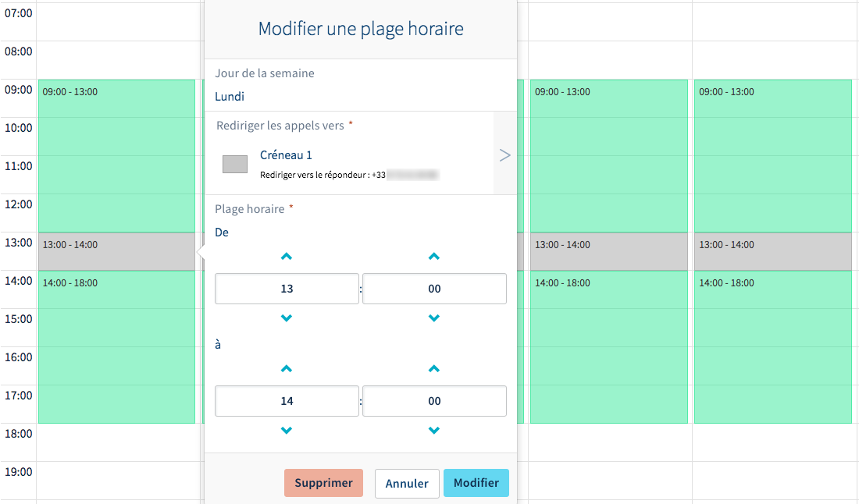This screenshot has width=859, height=504.
Task: Click the Créneau 1 link
Action: [286, 154]
